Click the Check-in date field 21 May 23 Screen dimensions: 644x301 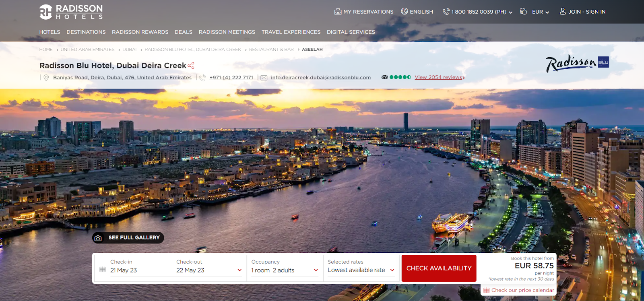(124, 270)
